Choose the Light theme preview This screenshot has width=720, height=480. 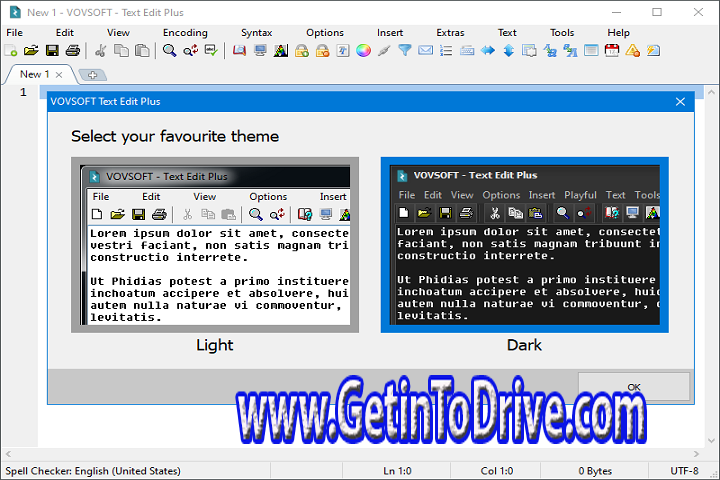coord(215,245)
